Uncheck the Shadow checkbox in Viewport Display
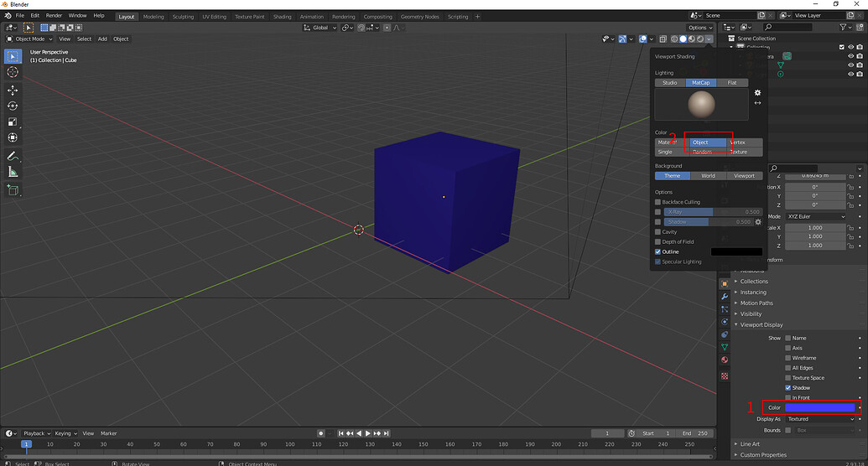 click(787, 388)
